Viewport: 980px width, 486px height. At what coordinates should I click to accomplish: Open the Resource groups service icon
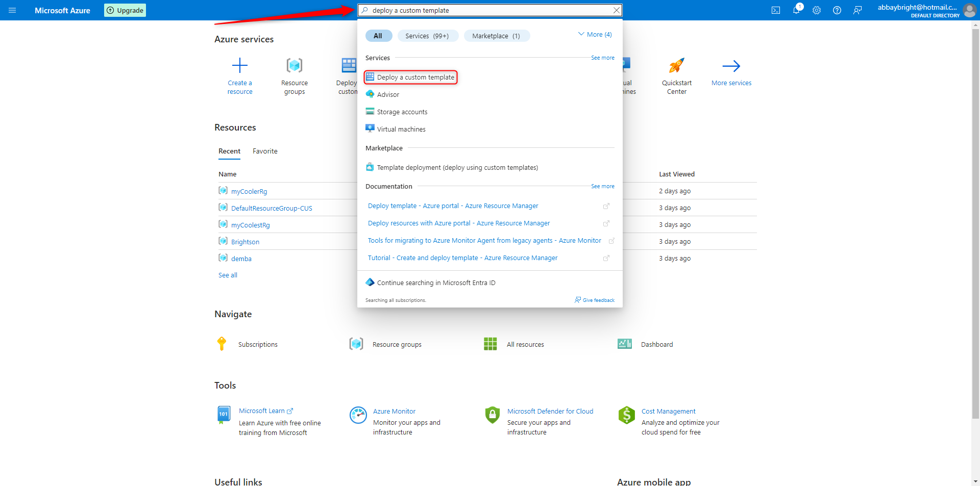pos(295,65)
